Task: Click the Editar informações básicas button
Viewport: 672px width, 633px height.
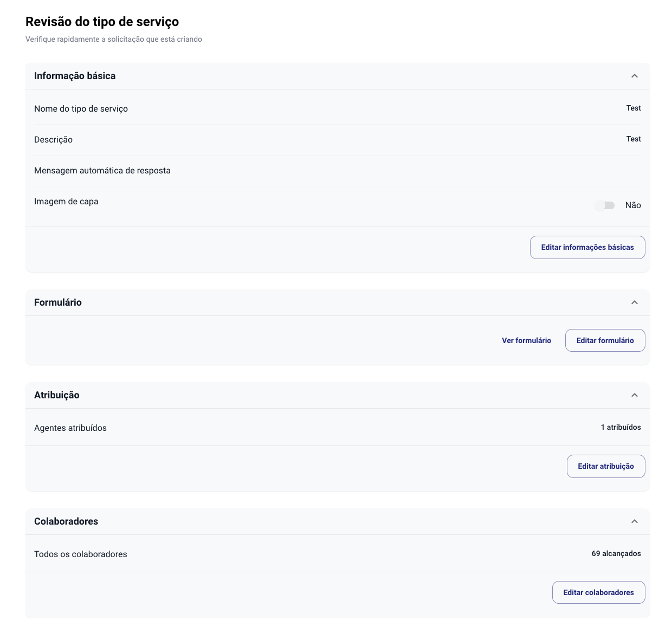Action: (587, 247)
